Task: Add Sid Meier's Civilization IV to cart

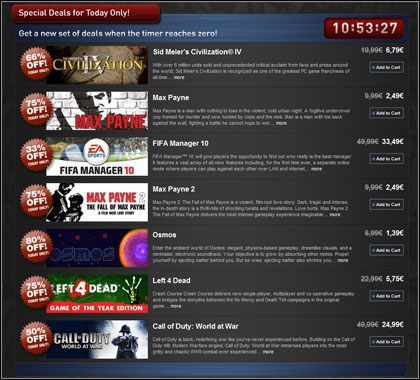Action: [387, 67]
